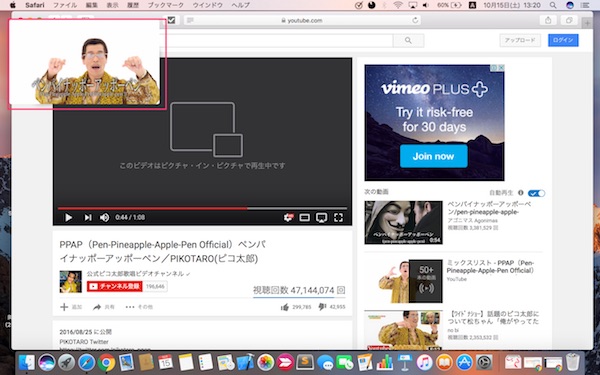This screenshot has height=375, width=600.
Task: Open the その他 more options menu
Action: pos(139,307)
